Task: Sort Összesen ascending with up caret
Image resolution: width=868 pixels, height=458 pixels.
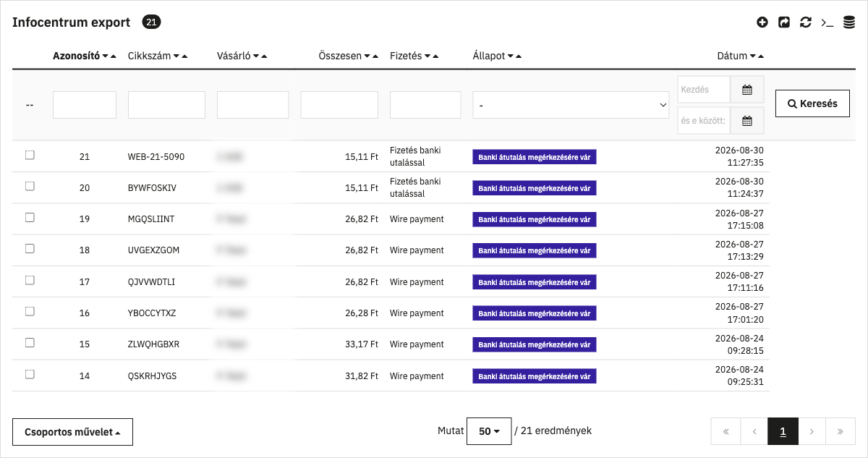Action: click(x=375, y=56)
